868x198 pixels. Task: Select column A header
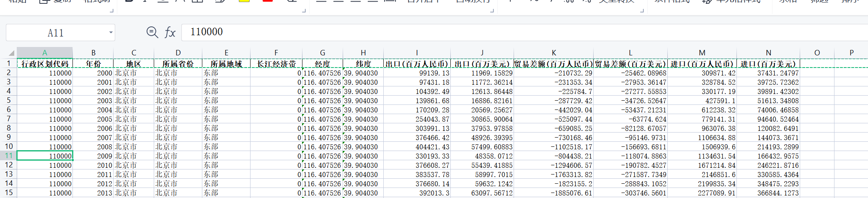pyautogui.click(x=45, y=53)
